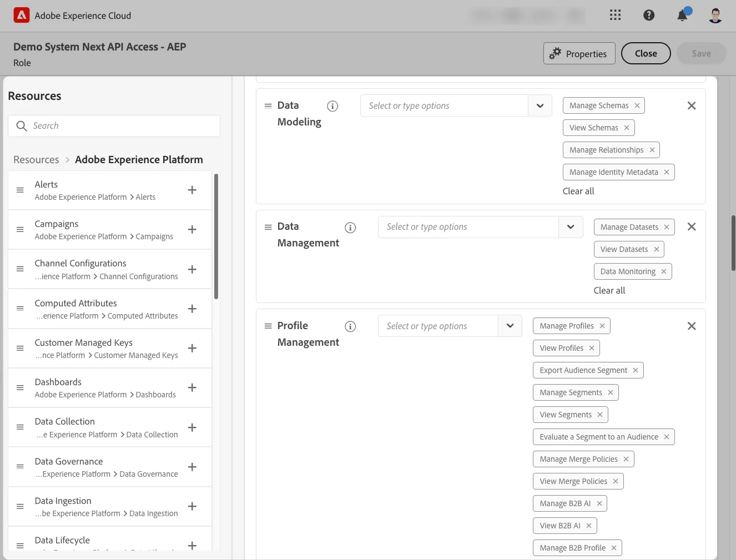The height and width of the screenshot is (560, 736).
Task: Clear all Data Modeling permissions
Action: [x=578, y=191]
